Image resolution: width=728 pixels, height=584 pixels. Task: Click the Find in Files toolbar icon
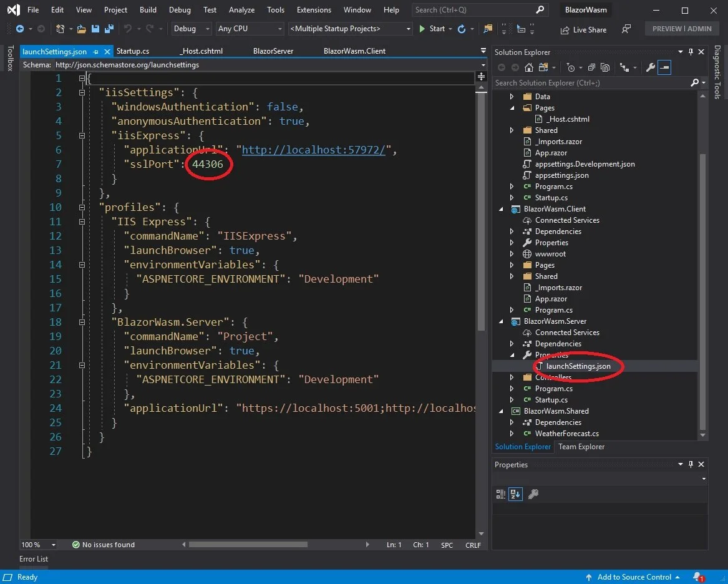pyautogui.click(x=488, y=29)
